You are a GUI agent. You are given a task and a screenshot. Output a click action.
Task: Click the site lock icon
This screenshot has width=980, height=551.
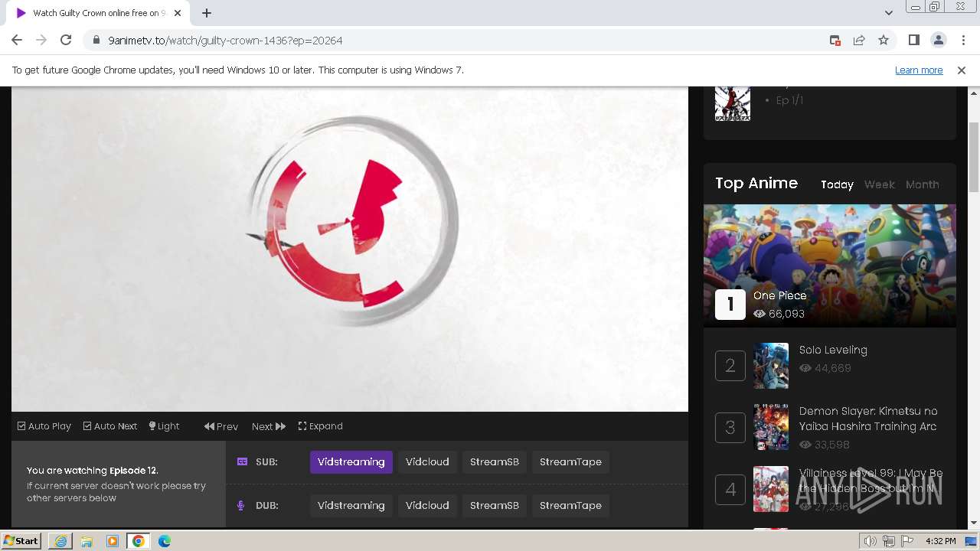96,41
